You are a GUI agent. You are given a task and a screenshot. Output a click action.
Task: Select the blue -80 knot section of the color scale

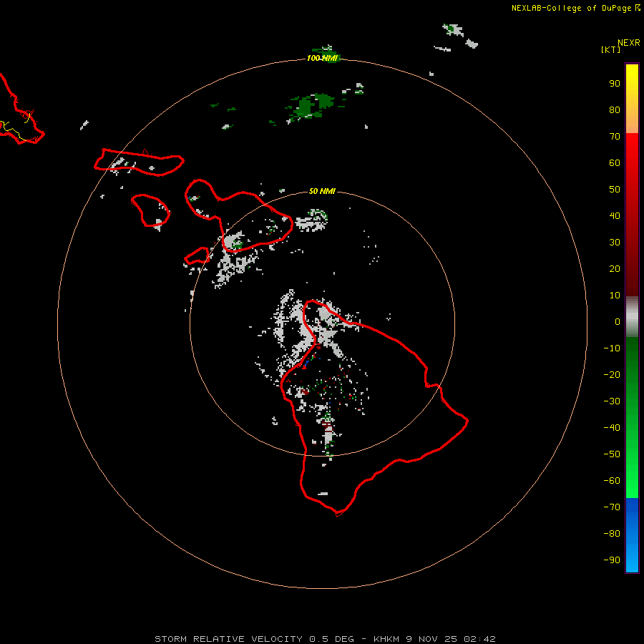tap(632, 534)
